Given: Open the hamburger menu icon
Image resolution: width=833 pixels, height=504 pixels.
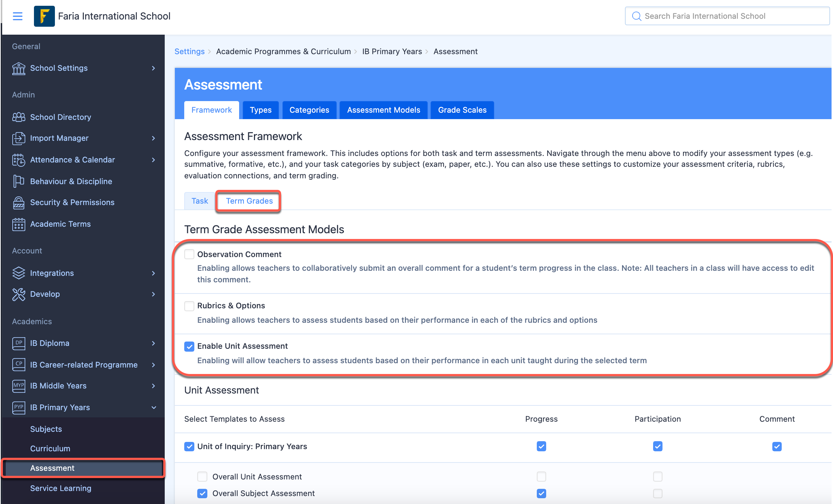Looking at the screenshot, I should click(x=17, y=16).
